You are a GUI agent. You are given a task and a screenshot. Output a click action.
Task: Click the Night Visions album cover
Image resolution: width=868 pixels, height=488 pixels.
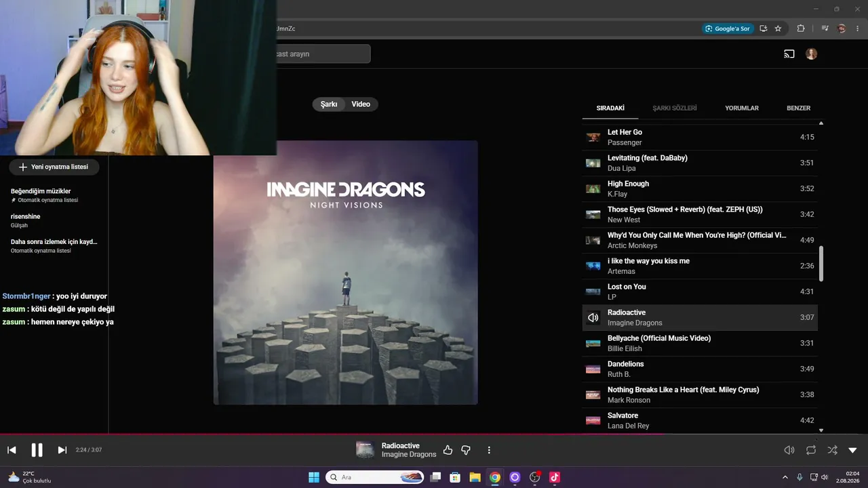pyautogui.click(x=346, y=272)
